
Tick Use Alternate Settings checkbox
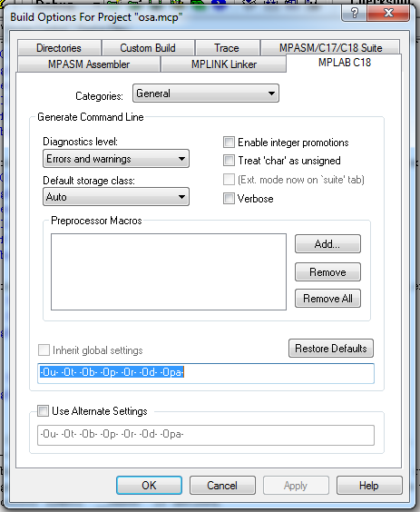click(43, 410)
